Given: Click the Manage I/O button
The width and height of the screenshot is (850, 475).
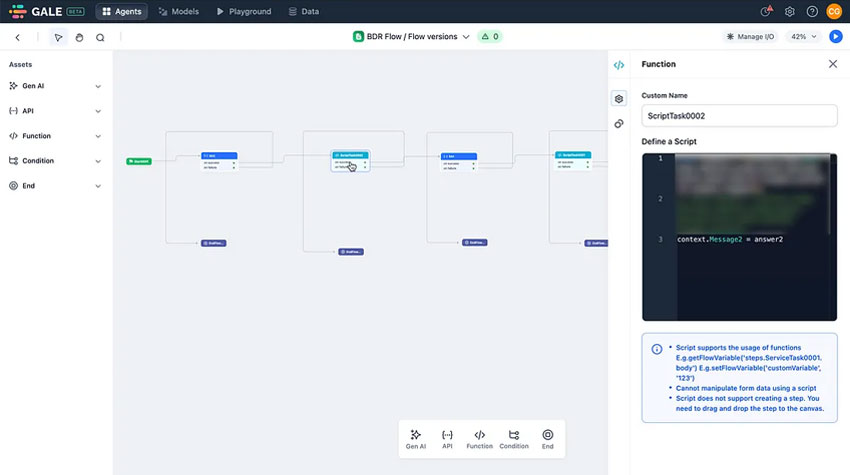Looking at the screenshot, I should (x=750, y=37).
